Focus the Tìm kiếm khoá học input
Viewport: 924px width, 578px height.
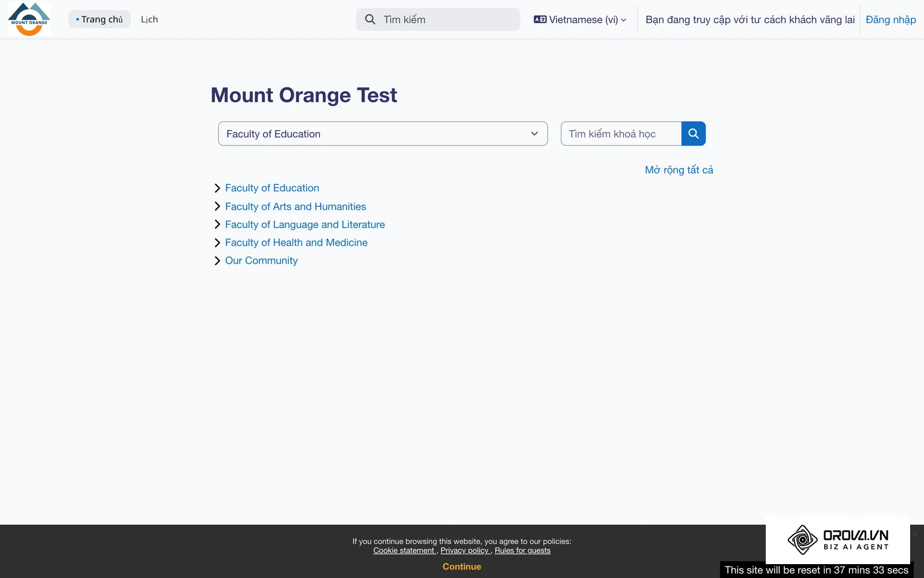click(621, 134)
